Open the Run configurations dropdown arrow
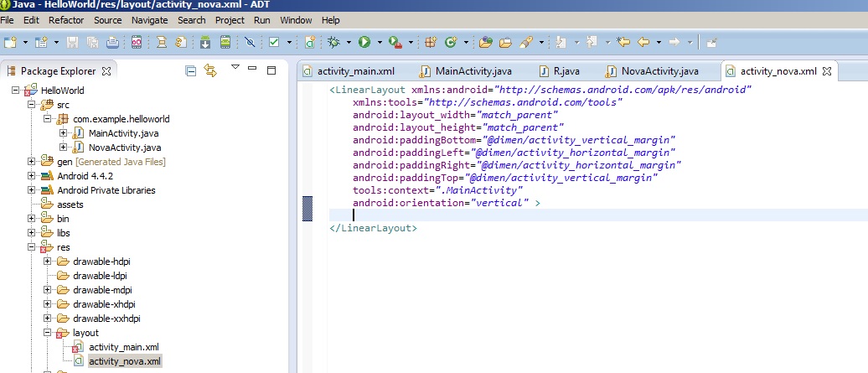868x373 pixels. (380, 42)
